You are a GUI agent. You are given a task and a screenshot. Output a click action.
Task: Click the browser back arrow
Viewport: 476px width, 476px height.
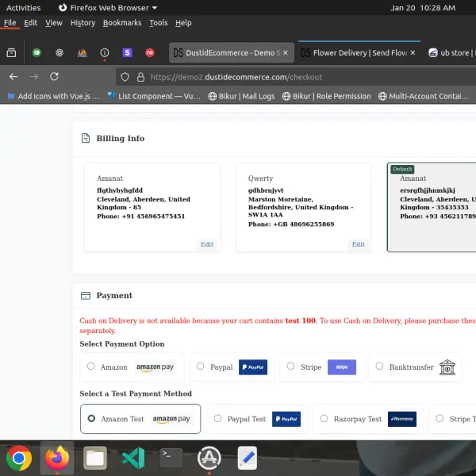(x=13, y=77)
